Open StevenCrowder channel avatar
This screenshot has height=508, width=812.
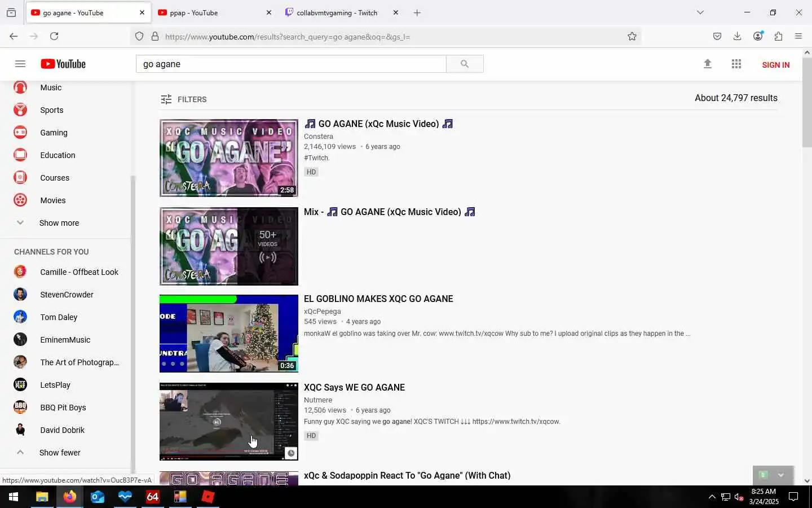pyautogui.click(x=20, y=295)
